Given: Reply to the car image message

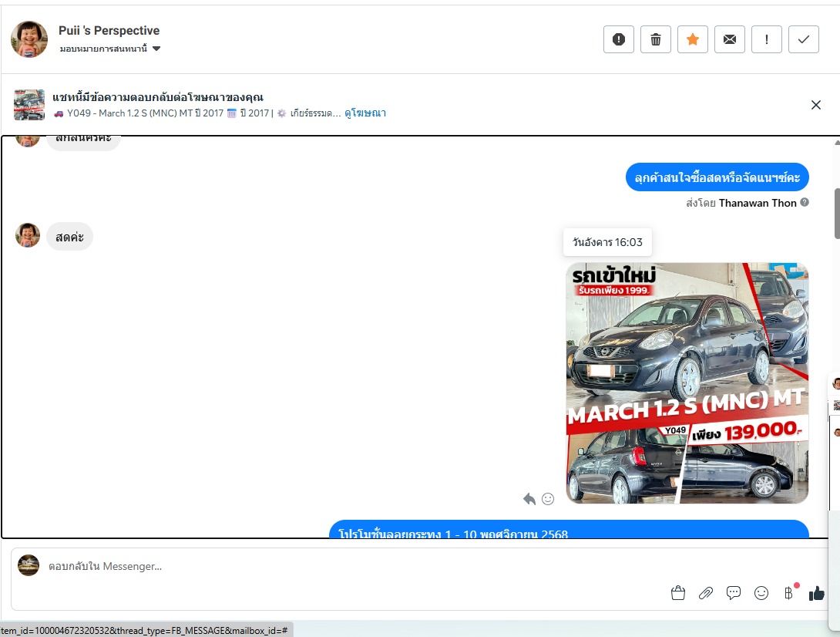Looking at the screenshot, I should click(x=529, y=499).
